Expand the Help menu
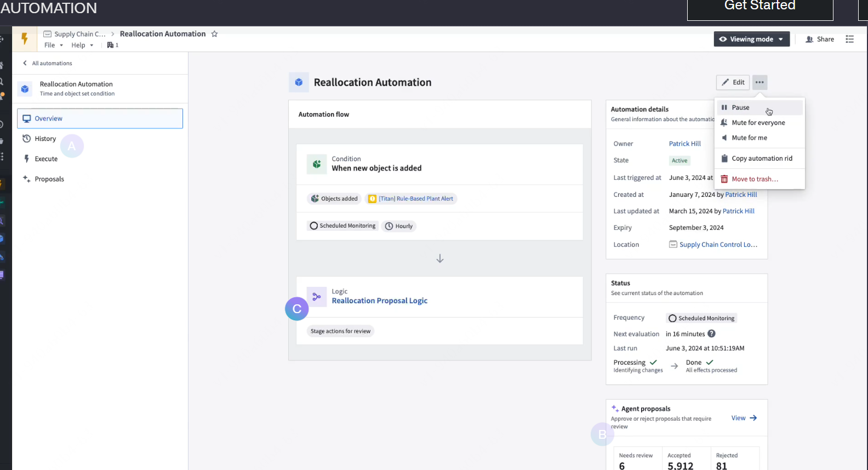 (82, 45)
